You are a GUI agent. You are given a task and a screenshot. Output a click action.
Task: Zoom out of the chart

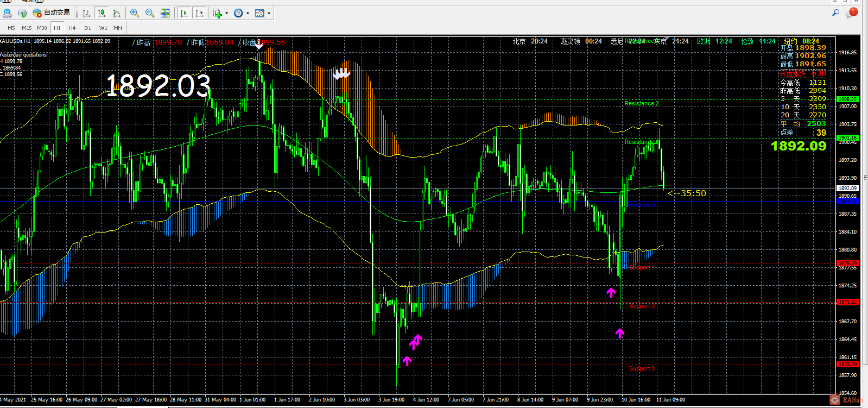[x=150, y=13]
